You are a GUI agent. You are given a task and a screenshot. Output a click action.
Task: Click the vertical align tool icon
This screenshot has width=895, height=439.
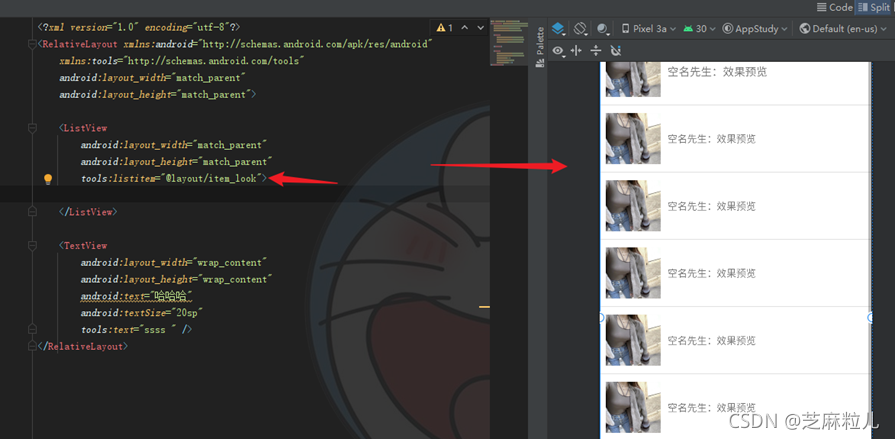click(x=596, y=51)
